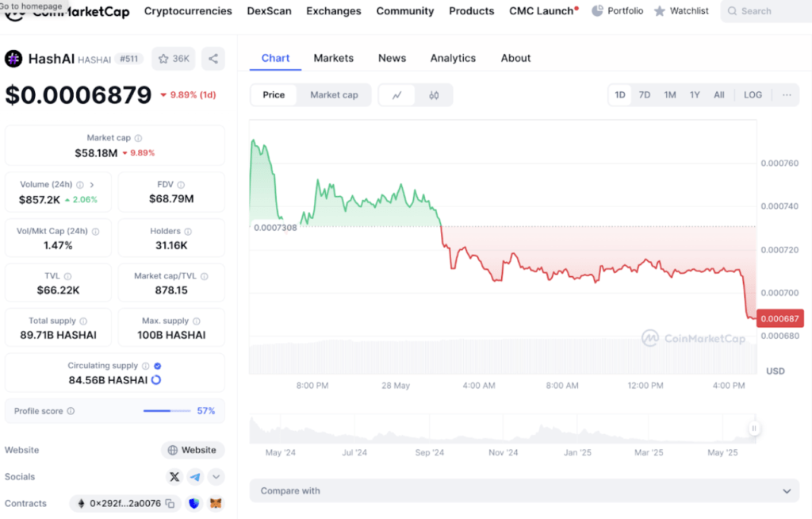Switch to the Markets tab
The image size is (812, 519).
(334, 58)
